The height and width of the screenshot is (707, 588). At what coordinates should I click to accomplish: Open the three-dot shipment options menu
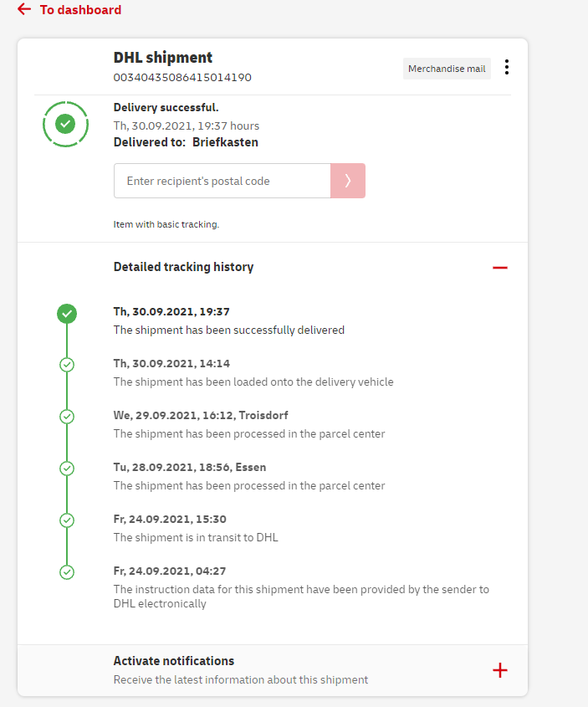click(507, 68)
